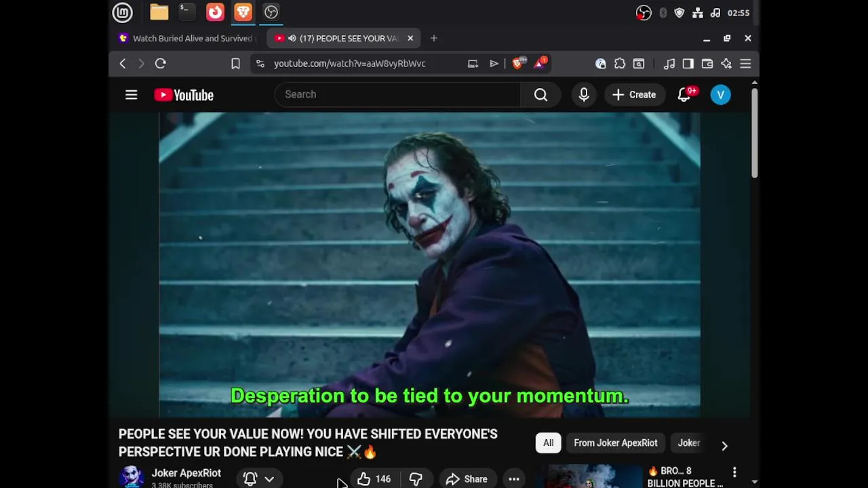The height and width of the screenshot is (488, 868).
Task: Switch to Brave browser in panel
Action: pos(243,12)
